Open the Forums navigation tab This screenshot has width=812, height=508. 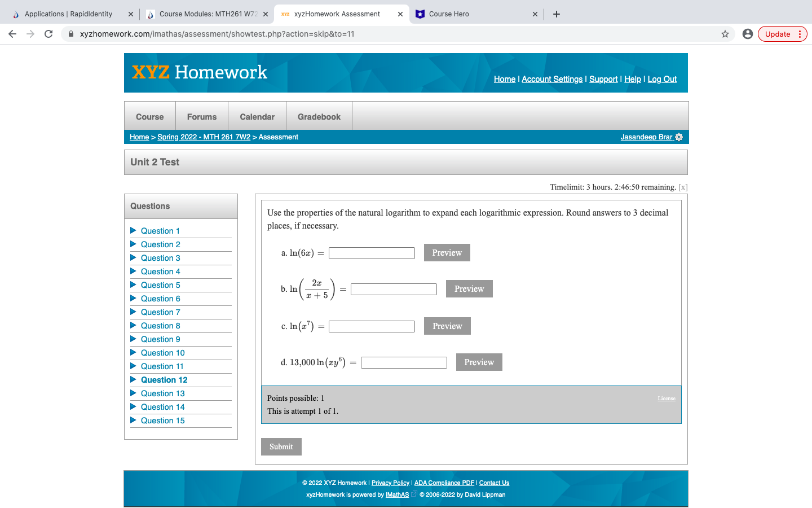[202, 116]
